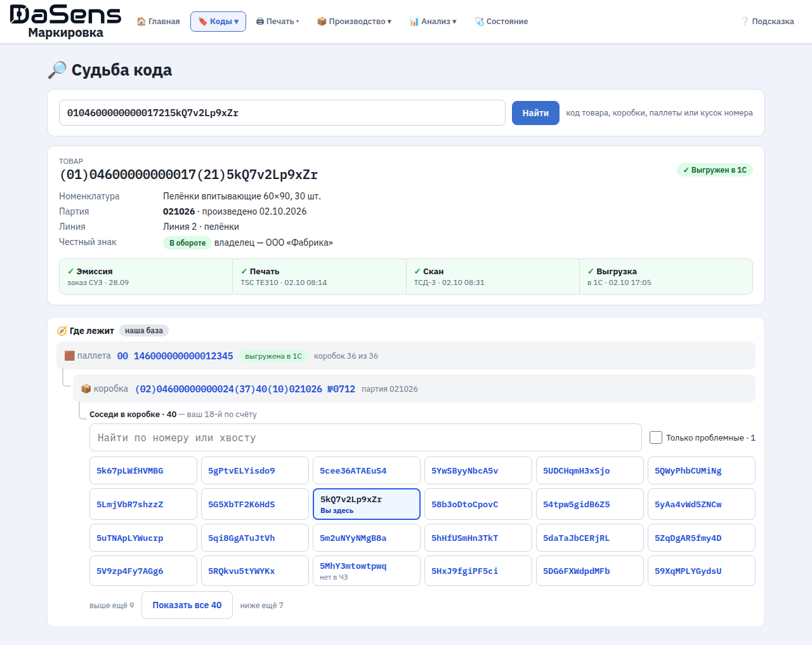Select the Выгрузка stage card

665,276
